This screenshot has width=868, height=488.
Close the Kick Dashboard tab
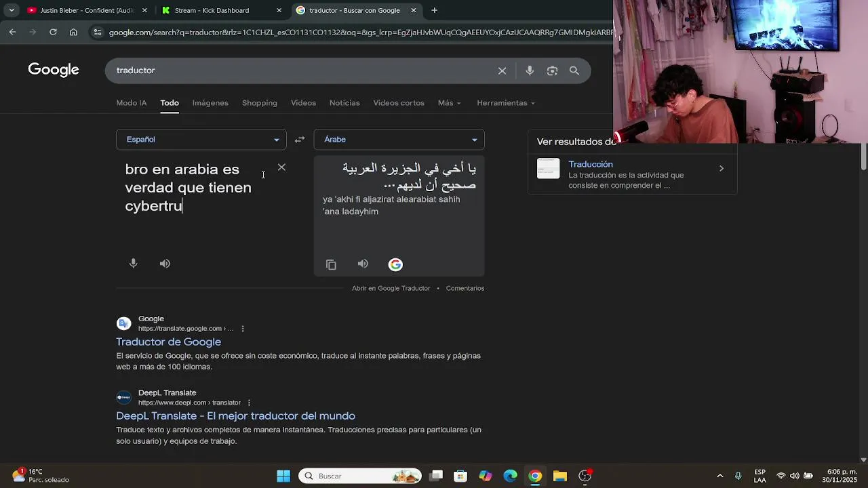[x=279, y=10]
